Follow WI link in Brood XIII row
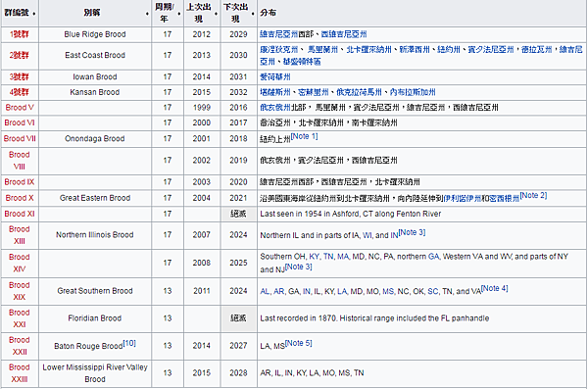Image resolution: width=588 pixels, height=389 pixels. coord(367,235)
